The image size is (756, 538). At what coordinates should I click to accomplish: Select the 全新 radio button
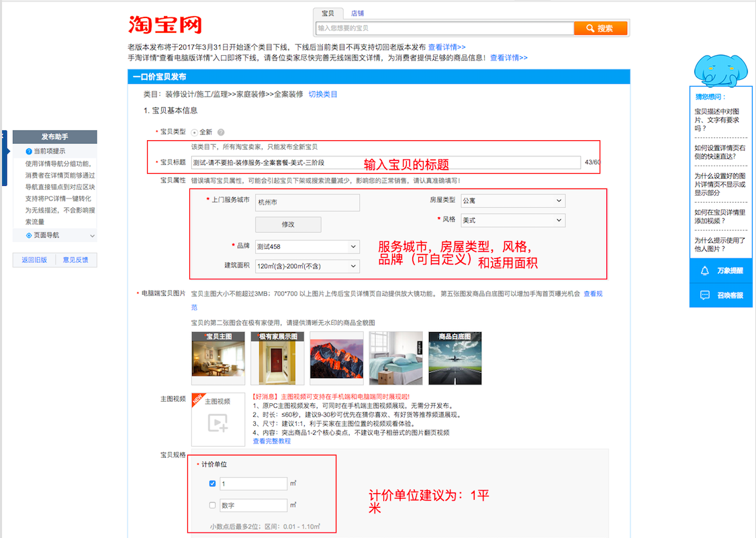(x=194, y=132)
